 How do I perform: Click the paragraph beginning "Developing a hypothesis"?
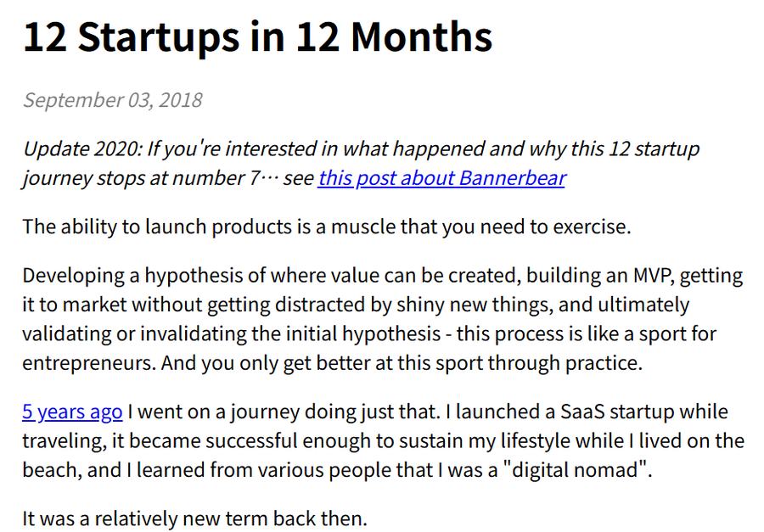[383, 320]
